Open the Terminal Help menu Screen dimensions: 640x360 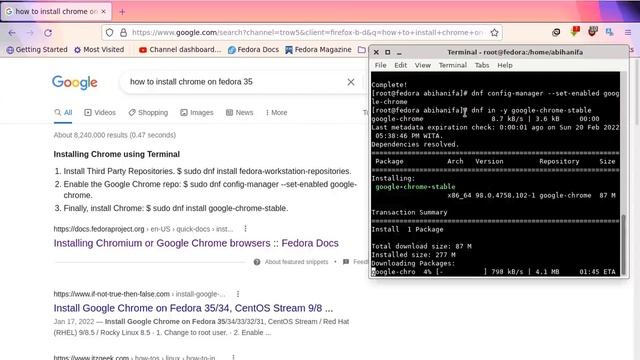504,65
